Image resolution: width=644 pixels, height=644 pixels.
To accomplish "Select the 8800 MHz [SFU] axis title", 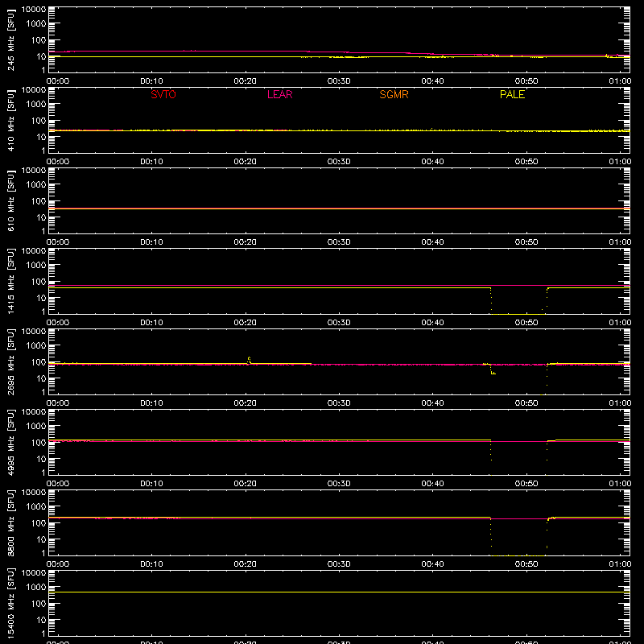I will (11, 522).
